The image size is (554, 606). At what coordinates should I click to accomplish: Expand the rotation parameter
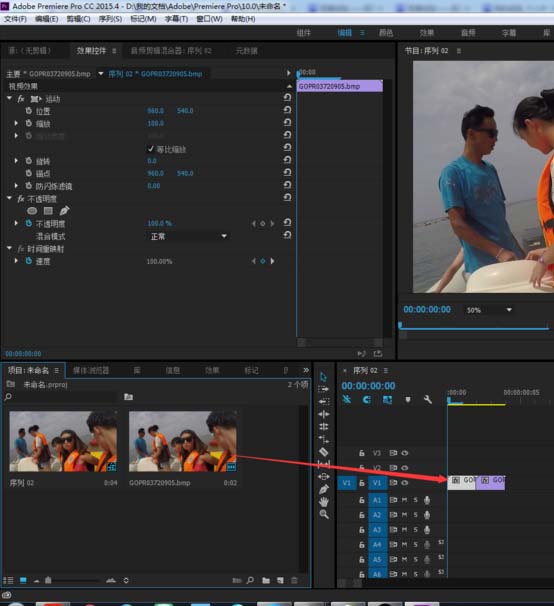(16, 160)
